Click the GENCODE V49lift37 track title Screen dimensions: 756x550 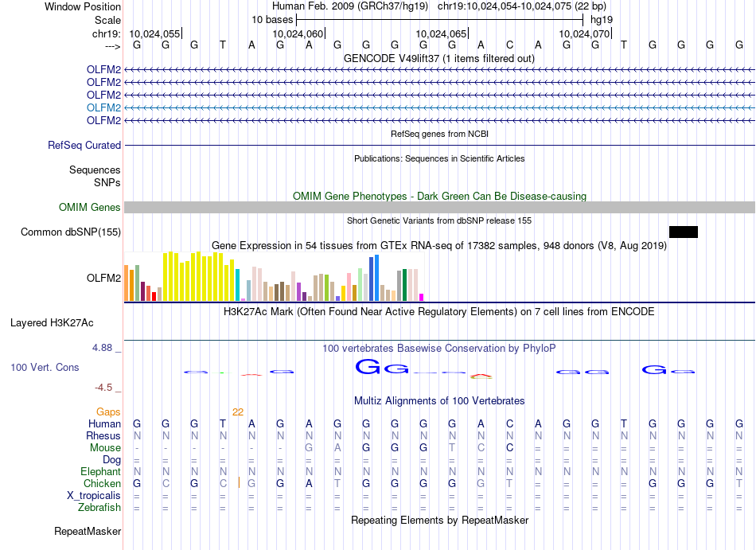[x=439, y=58]
